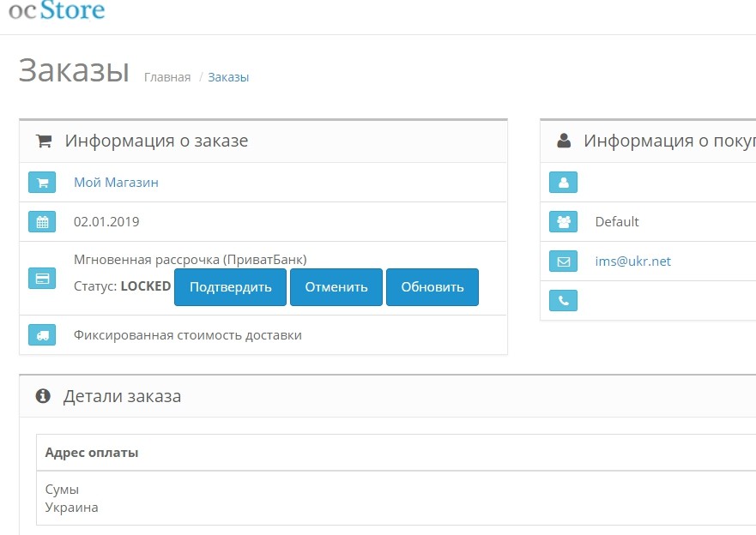This screenshot has width=756, height=535.
Task: Click the store cart icon beside Мой Магазин
Action: [x=42, y=183]
